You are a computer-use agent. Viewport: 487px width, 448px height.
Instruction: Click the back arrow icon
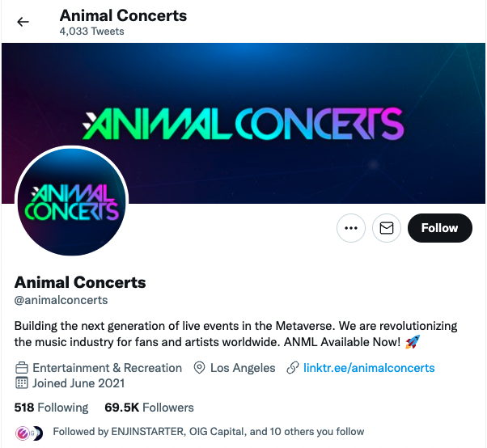click(x=23, y=22)
